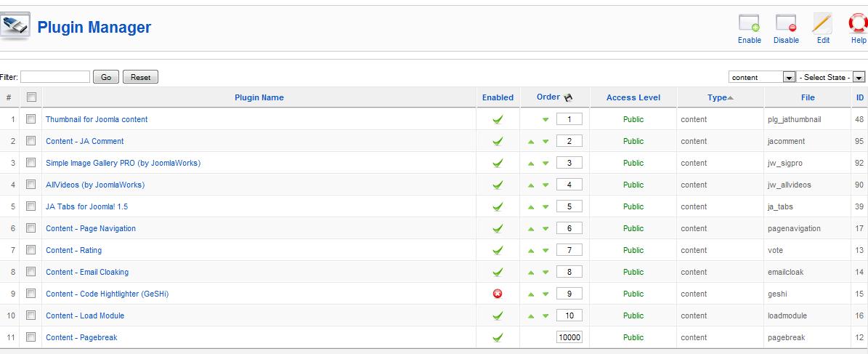Click file name jw_allvideos
The width and height of the screenshot is (868, 354).
pos(790,185)
